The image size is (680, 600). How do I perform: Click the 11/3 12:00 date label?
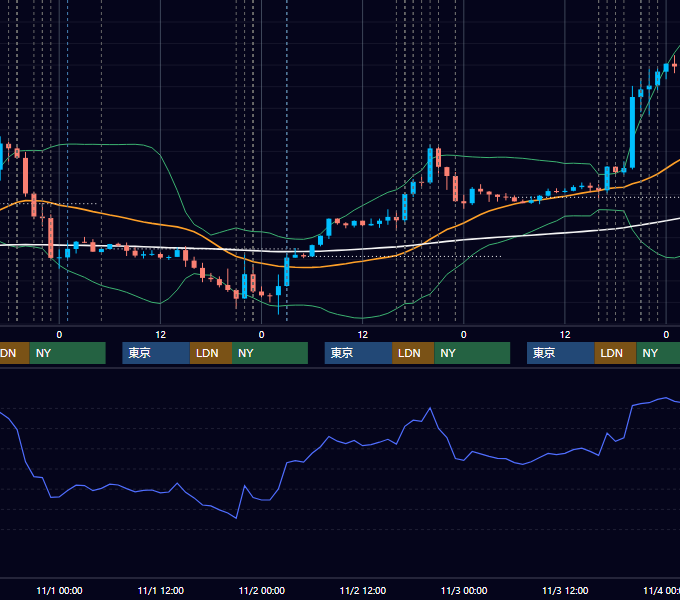pyautogui.click(x=565, y=590)
